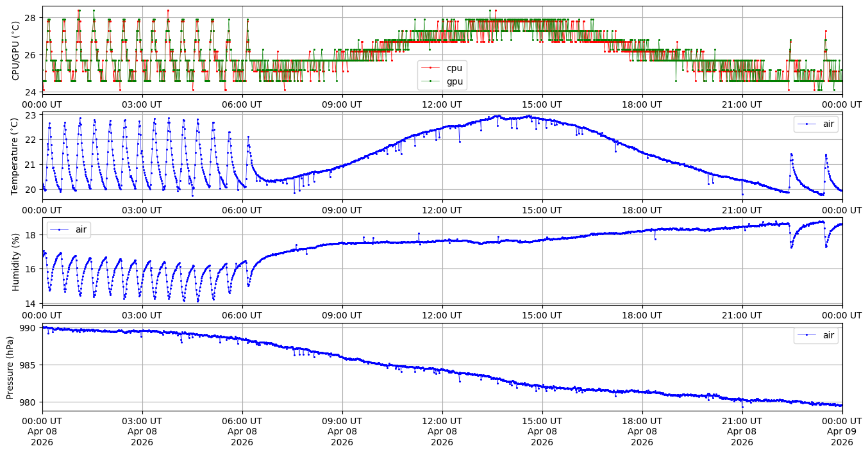Click the CPU/GPU (°C) y-axis label
Viewport: 868px width, 453px height.
click(16, 49)
